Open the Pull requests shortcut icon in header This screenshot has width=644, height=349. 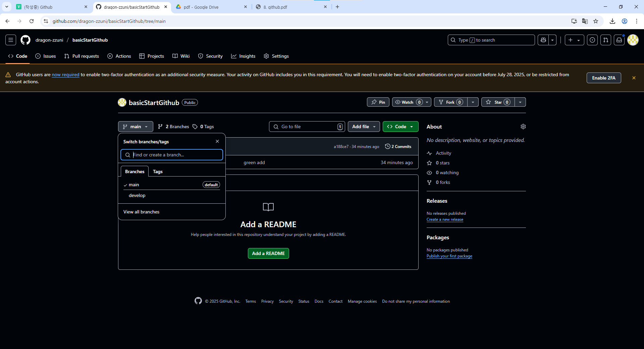606,40
